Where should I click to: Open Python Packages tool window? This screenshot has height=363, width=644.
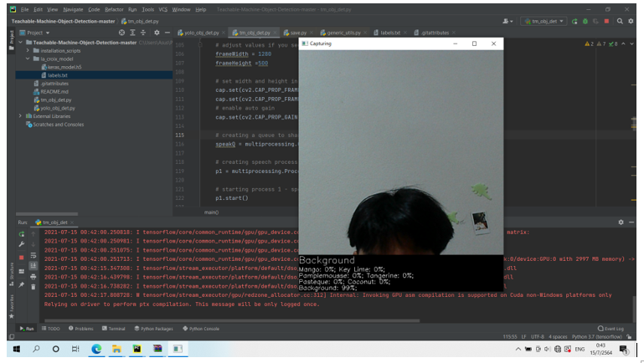click(153, 329)
